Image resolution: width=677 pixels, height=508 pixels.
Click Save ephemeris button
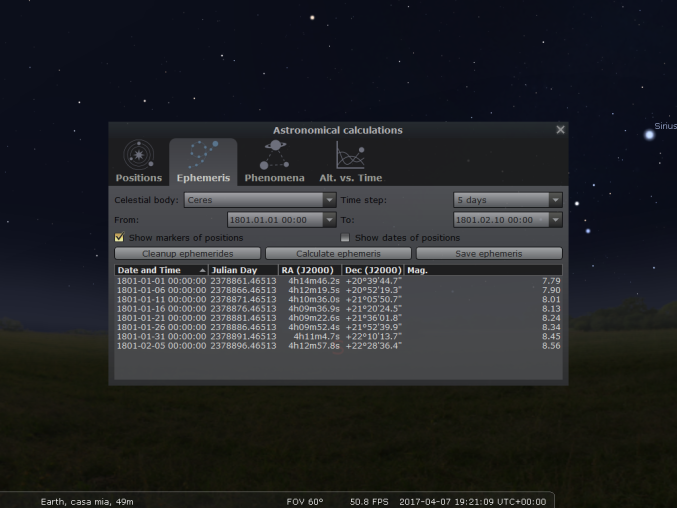[489, 253]
